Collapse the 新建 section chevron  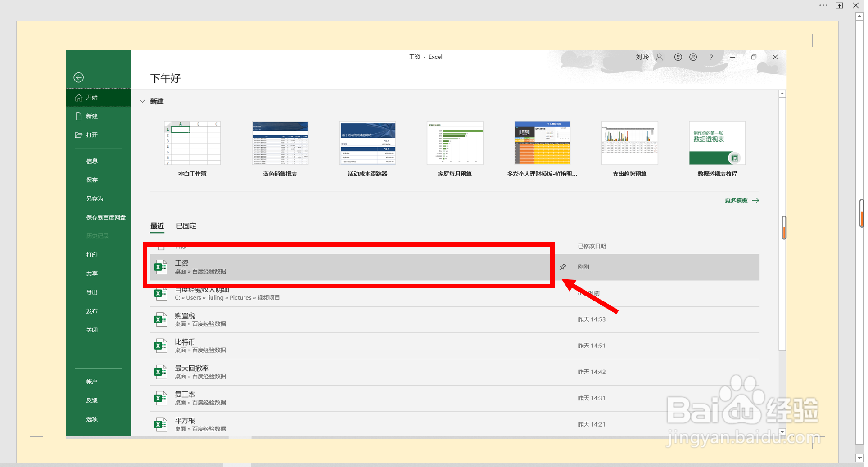pos(142,101)
